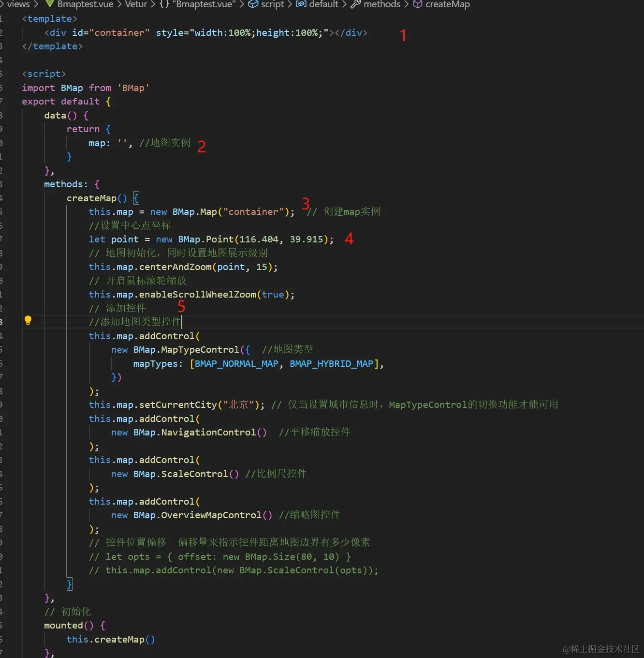644x658 pixels.
Task: Click the cube icon beside createMap breadcrumb
Action: point(418,4)
